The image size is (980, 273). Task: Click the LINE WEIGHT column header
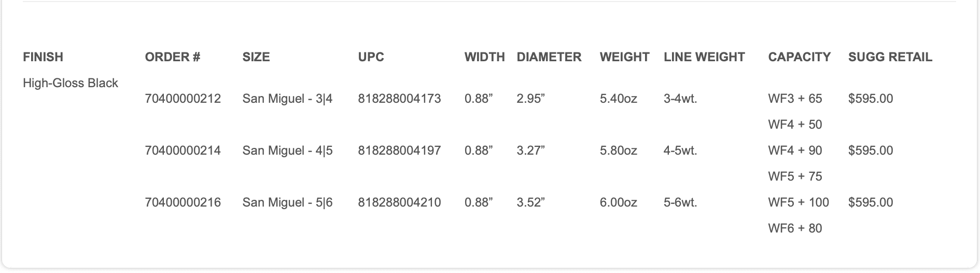(x=704, y=57)
